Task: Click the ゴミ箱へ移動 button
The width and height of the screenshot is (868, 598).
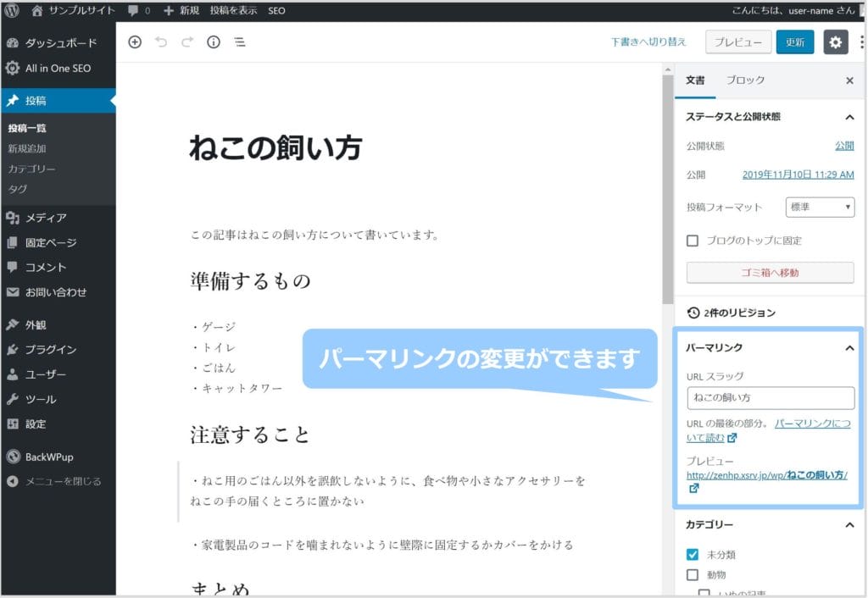Action: click(x=770, y=273)
